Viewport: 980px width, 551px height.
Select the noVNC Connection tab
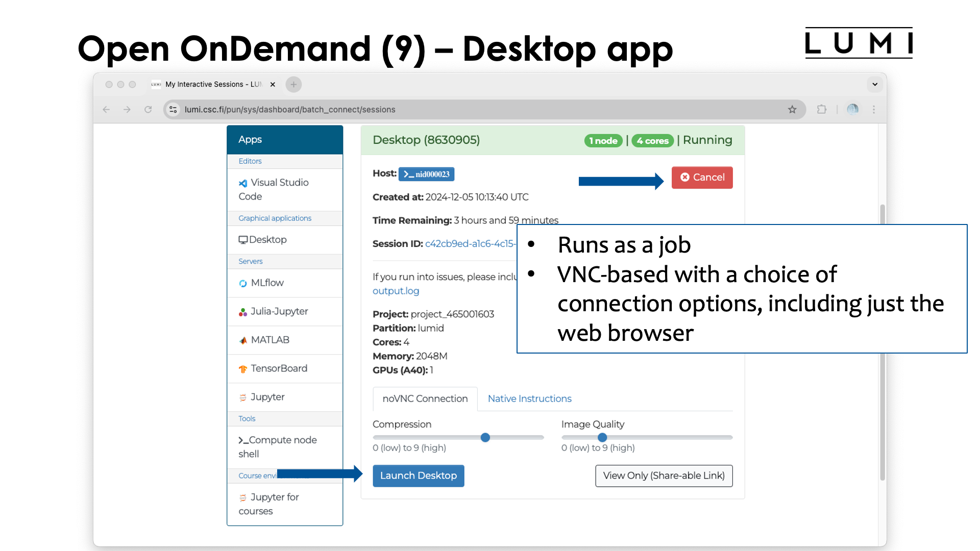point(425,398)
